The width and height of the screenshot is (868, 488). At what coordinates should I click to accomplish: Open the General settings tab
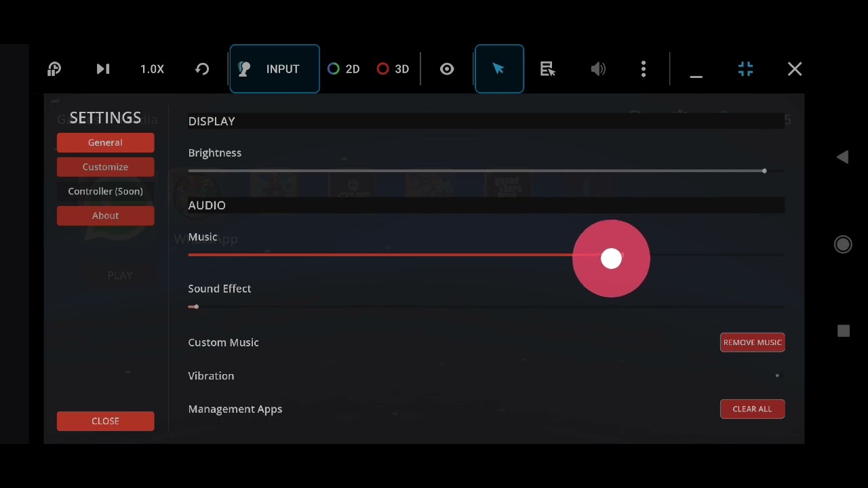(105, 142)
